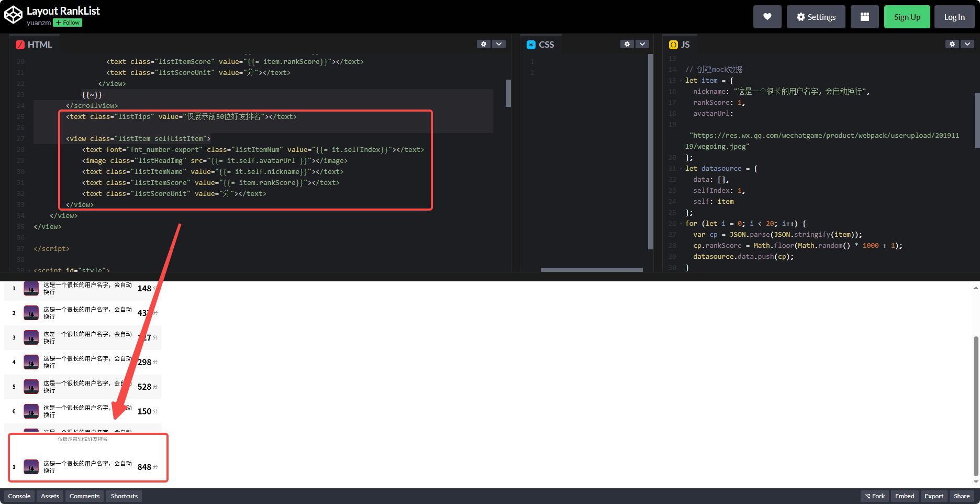Follow the author yuanzm

pyautogui.click(x=68, y=23)
